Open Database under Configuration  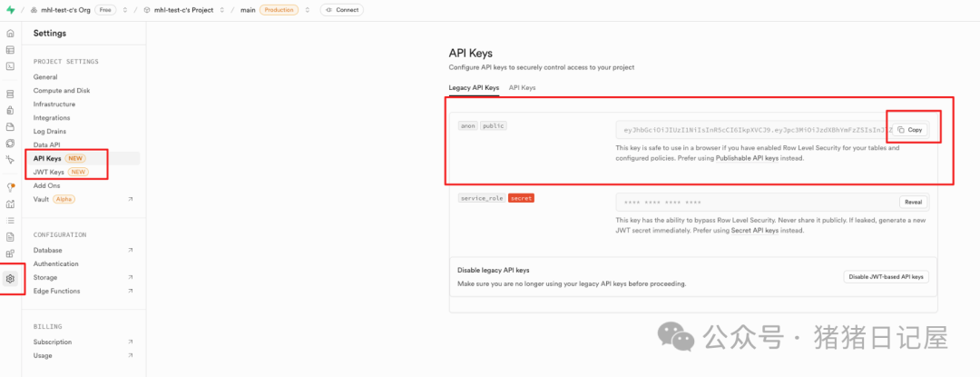pyautogui.click(x=47, y=250)
